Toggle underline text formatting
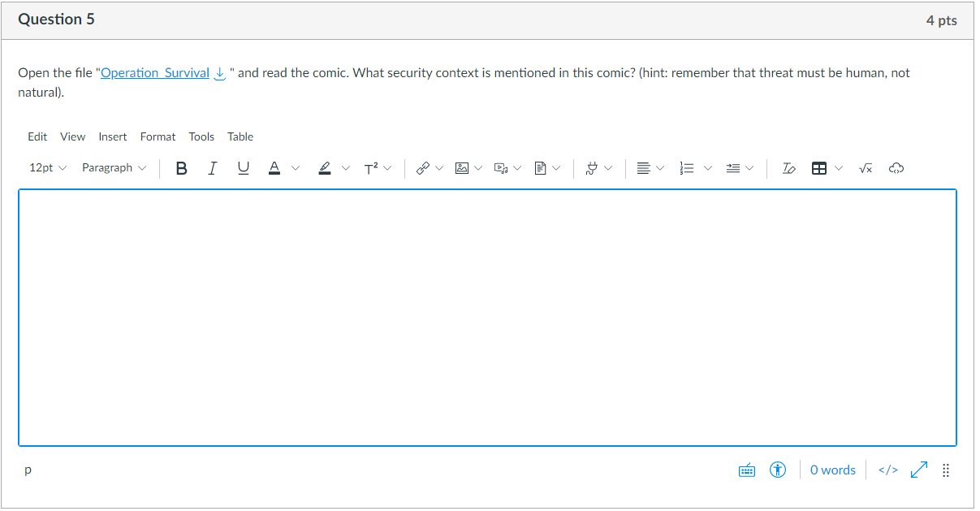Viewport: 980px width, 511px height. 243,168
